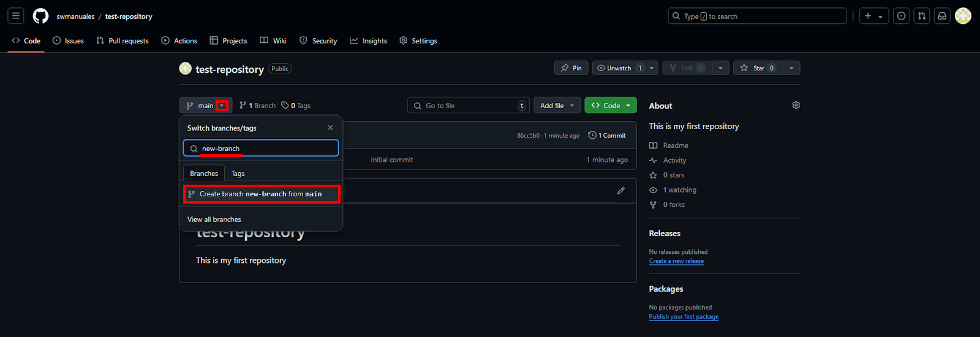Focus the Go to file search box
Screen dimensions: 980x337
pyautogui.click(x=469, y=105)
